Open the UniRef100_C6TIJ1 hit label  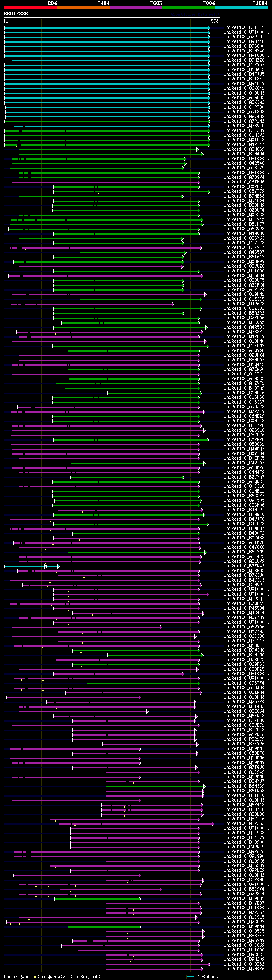(x=244, y=28)
